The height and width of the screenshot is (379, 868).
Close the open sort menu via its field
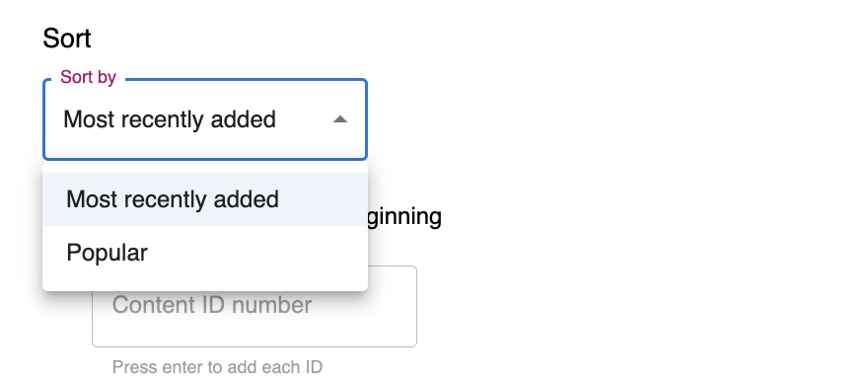(x=205, y=119)
